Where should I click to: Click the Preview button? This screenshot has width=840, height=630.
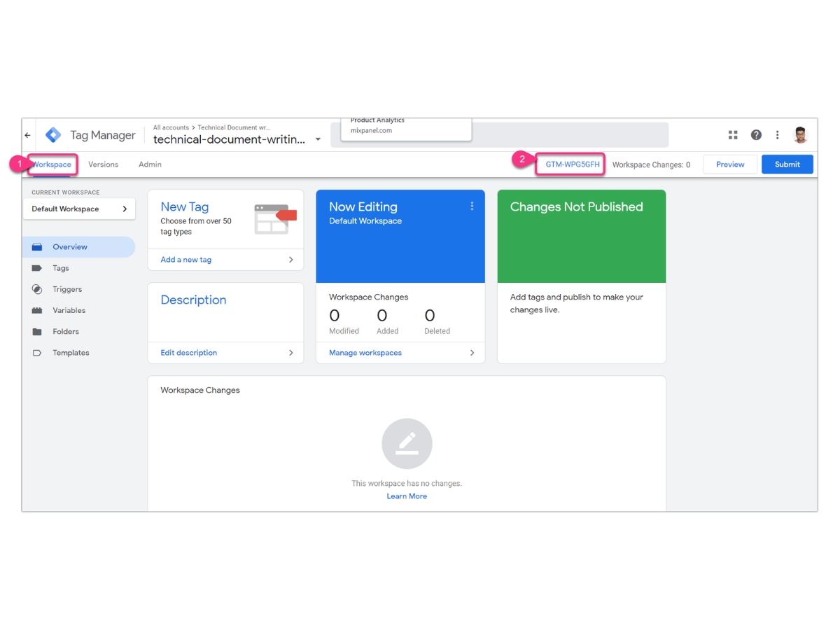(730, 164)
